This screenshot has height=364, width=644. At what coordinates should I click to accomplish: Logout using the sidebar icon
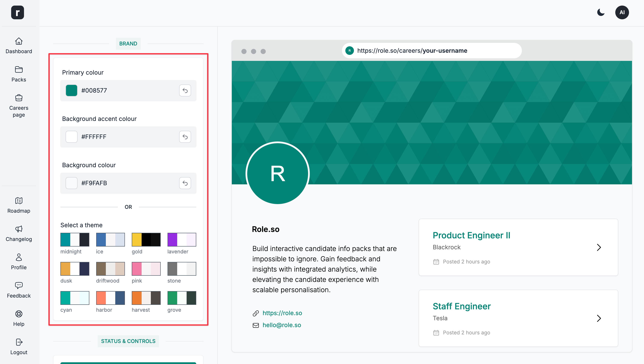18,346
